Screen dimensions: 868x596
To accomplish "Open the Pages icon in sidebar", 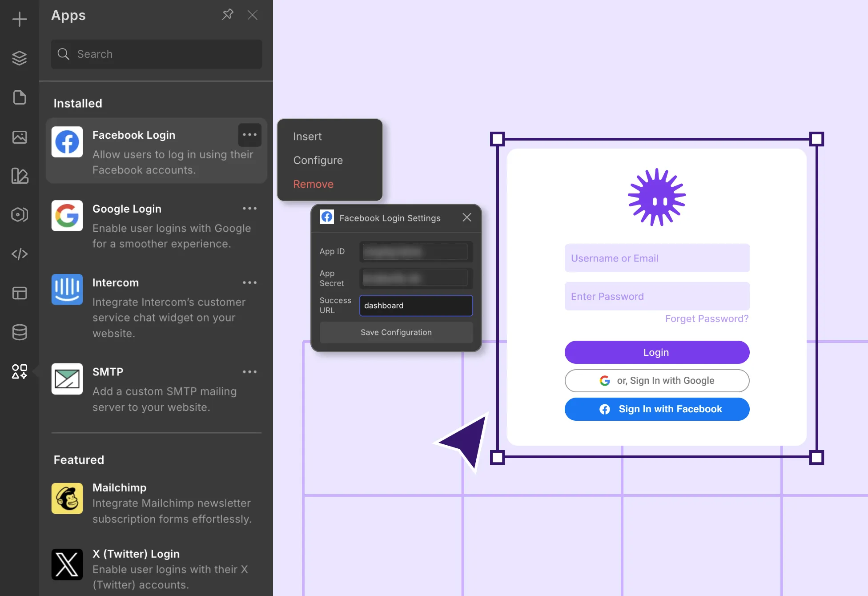I will tap(20, 97).
